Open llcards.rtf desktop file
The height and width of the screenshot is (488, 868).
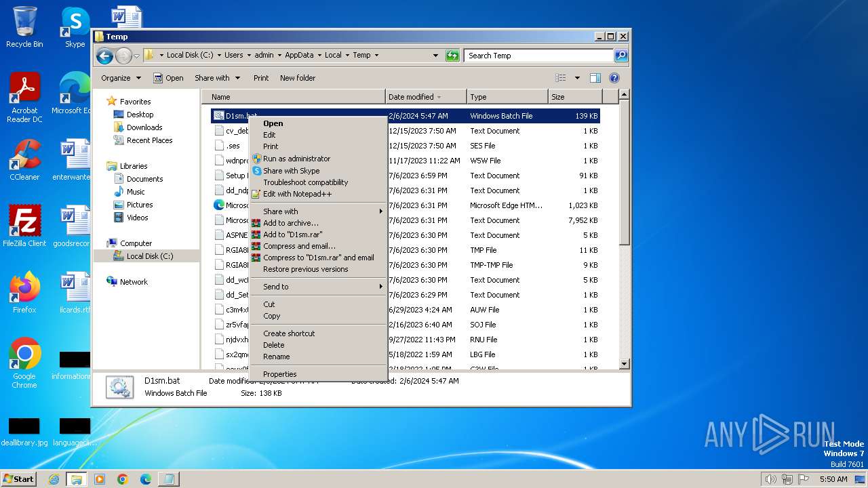[x=75, y=293]
